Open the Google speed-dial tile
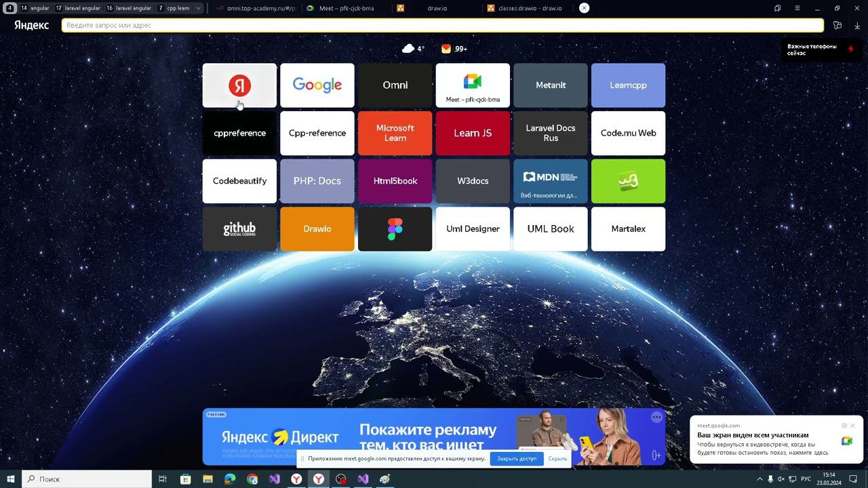868x488 pixels. [x=317, y=85]
